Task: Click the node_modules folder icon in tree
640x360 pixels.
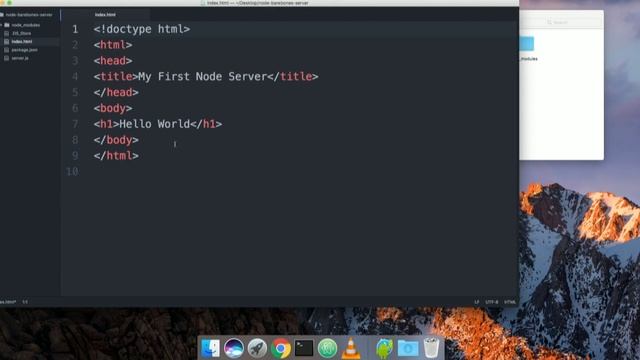Action: pyautogui.click(x=7, y=25)
